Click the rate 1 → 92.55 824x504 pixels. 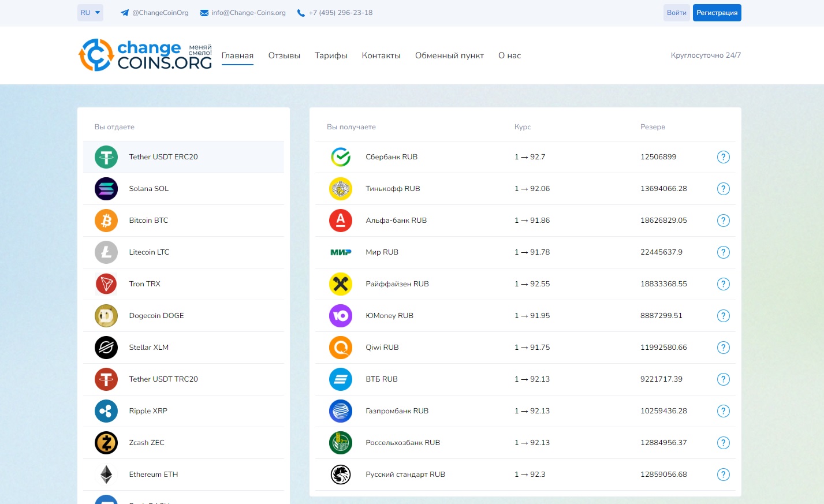pos(532,284)
